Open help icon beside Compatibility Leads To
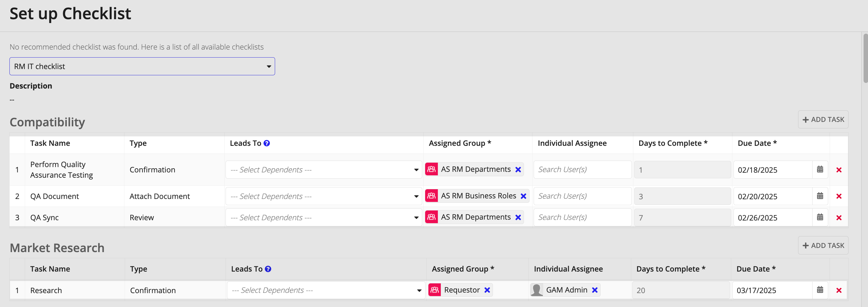This screenshot has width=868, height=307. pyautogui.click(x=267, y=143)
